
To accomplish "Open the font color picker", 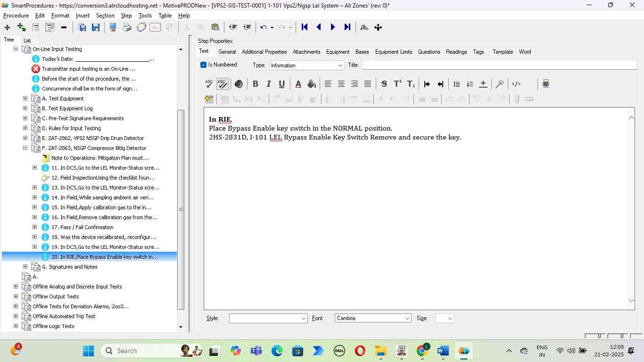I will (x=298, y=84).
